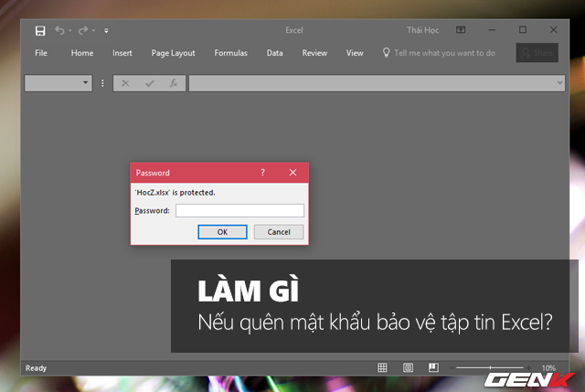The width and height of the screenshot is (585, 392).
Task: Switch to the Insert tab
Action: [122, 53]
